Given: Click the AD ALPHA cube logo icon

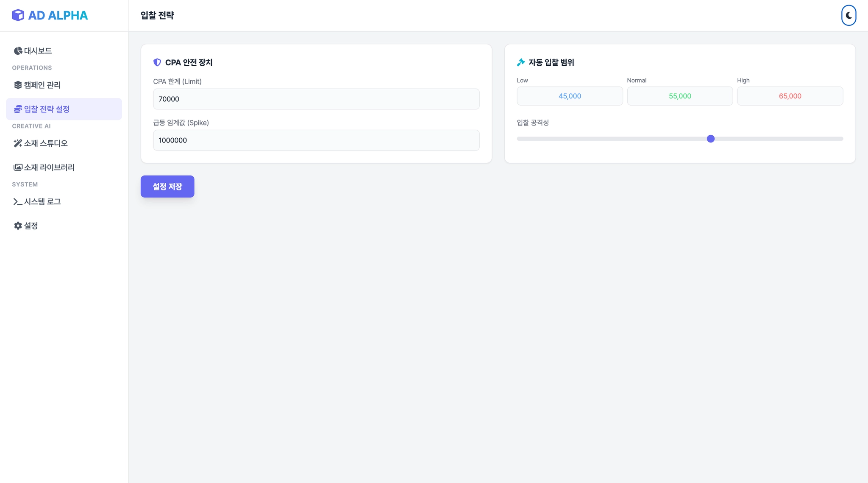Looking at the screenshot, I should tap(18, 15).
